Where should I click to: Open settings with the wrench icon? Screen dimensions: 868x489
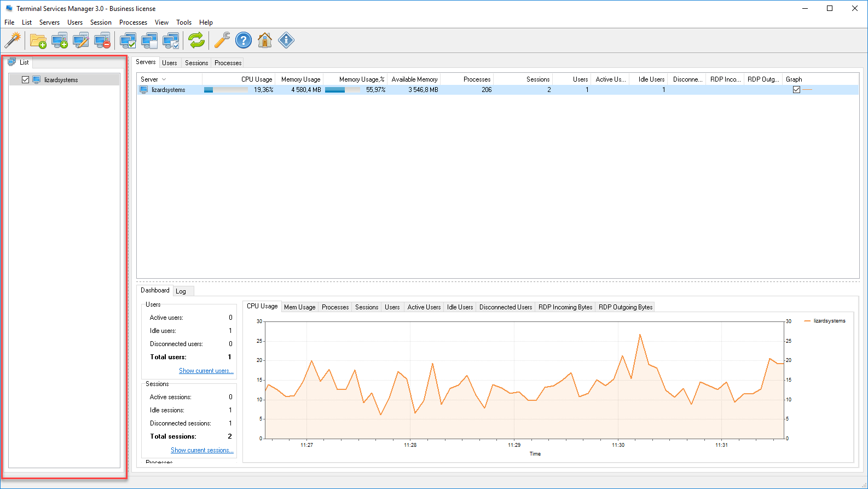[222, 40]
